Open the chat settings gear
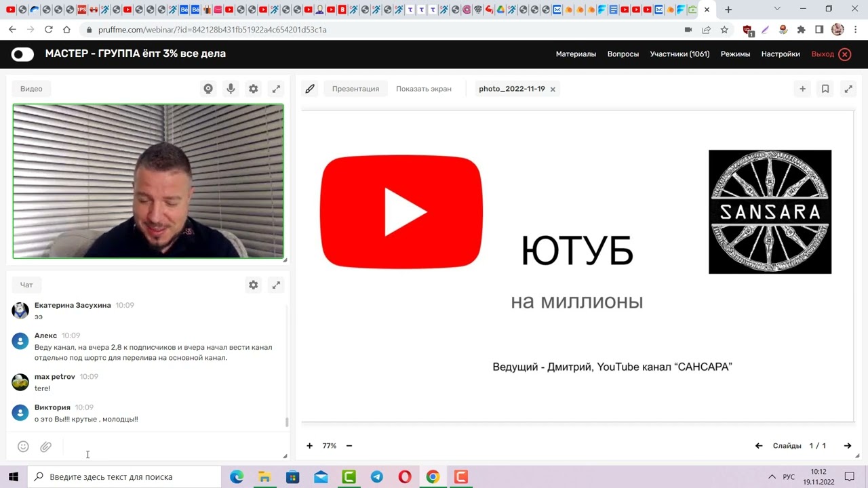 click(253, 285)
